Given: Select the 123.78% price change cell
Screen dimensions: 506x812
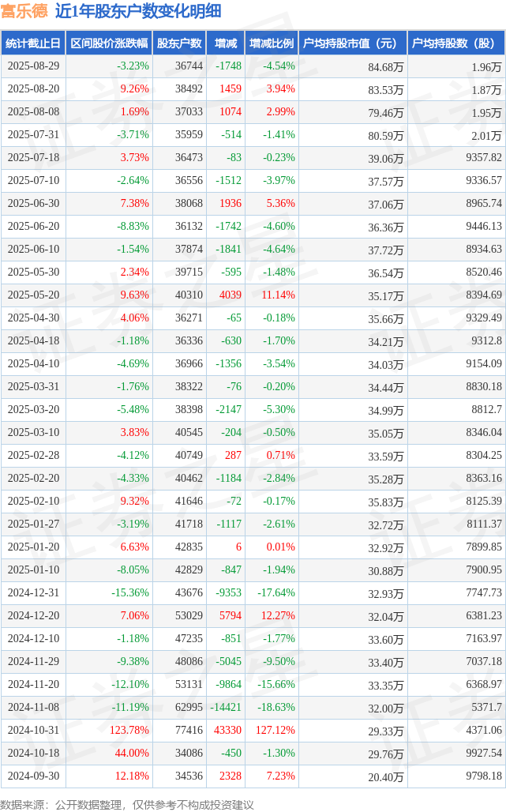Looking at the screenshot, I should (129, 730).
